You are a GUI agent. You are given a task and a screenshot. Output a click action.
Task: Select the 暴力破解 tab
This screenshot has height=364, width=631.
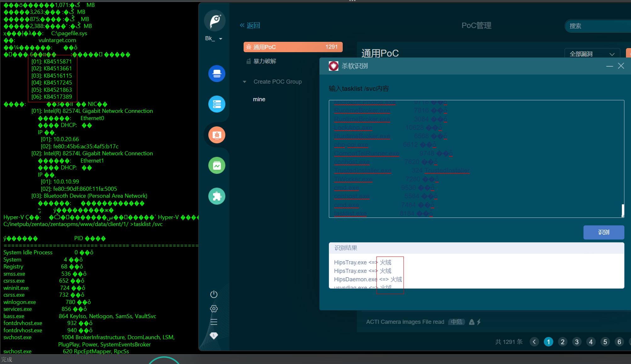coord(261,61)
